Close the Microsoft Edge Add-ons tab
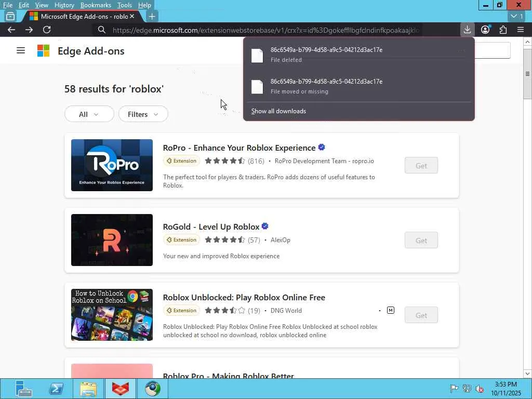The width and height of the screenshot is (532, 399). [x=132, y=16]
